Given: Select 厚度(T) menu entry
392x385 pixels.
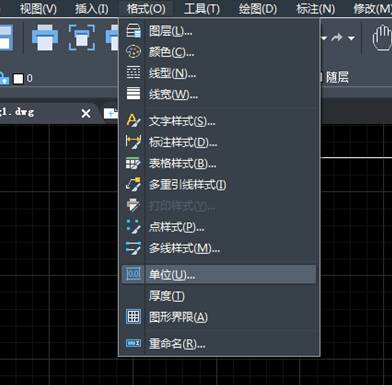Looking at the screenshot, I should tap(218, 296).
